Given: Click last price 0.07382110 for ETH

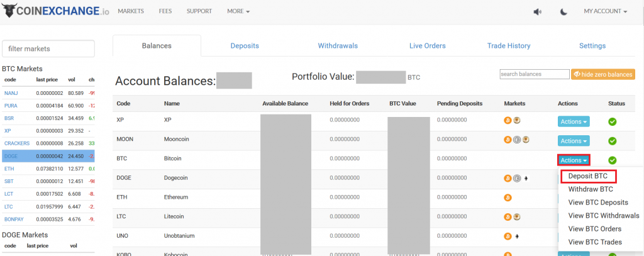Looking at the screenshot, I should click(x=50, y=169).
